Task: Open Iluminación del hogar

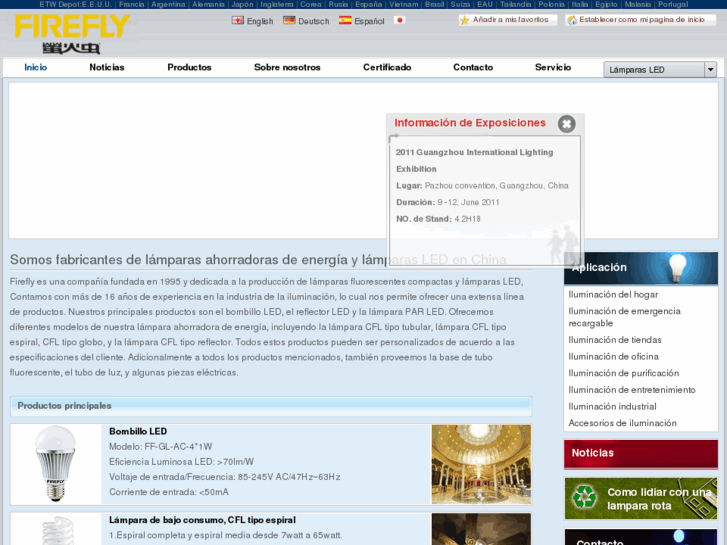Action: 613,295
